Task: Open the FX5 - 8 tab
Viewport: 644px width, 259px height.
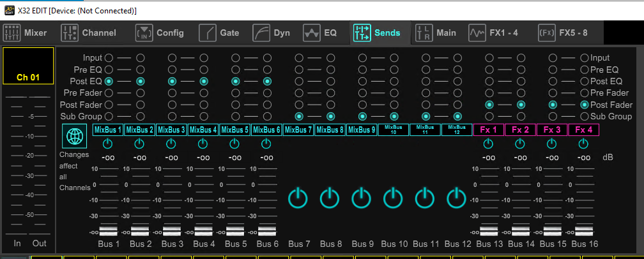Action: click(563, 33)
